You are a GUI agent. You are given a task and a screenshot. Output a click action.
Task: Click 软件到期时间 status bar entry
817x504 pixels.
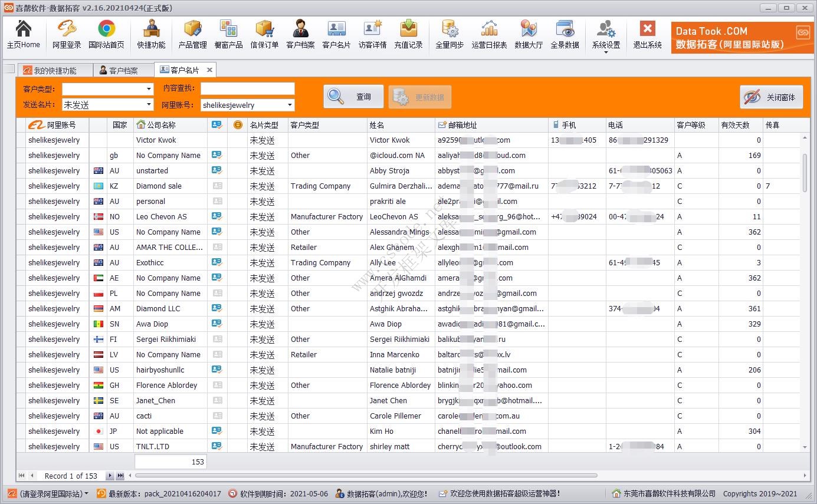tap(278, 494)
